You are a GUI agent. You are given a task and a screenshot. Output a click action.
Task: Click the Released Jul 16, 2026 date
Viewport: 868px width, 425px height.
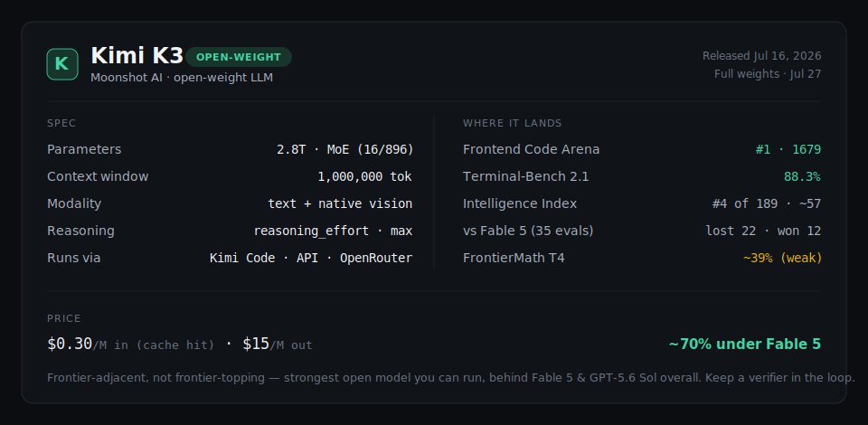(761, 56)
